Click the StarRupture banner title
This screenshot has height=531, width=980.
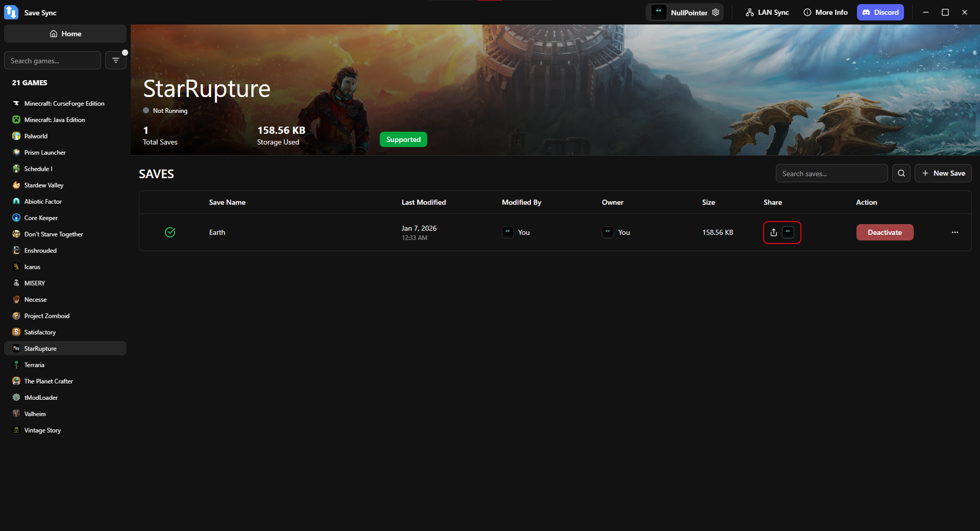pyautogui.click(x=207, y=89)
